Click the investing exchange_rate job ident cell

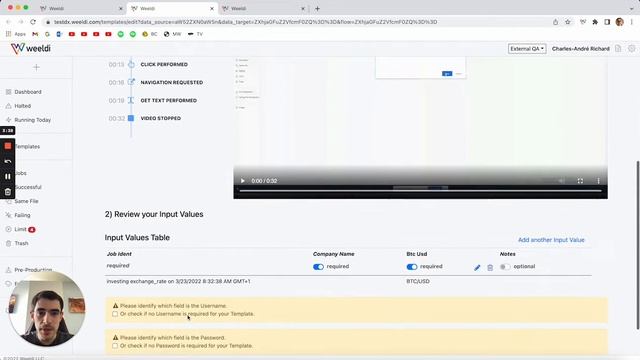pos(178,282)
